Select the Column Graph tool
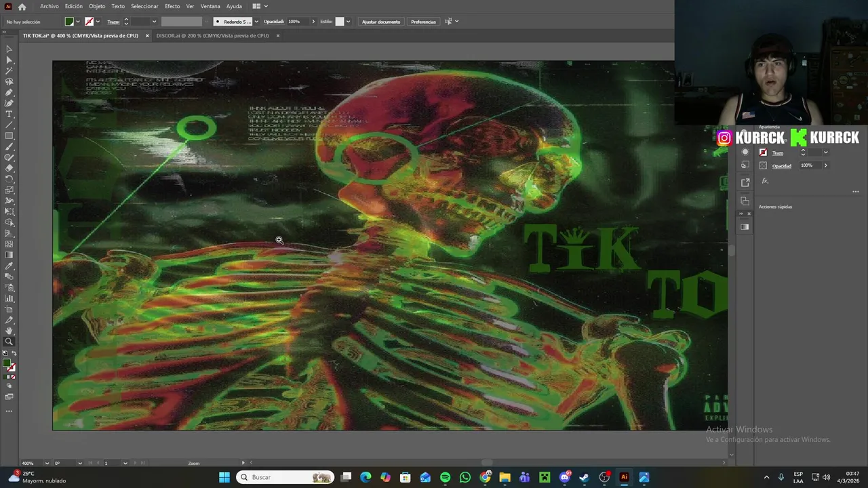 pyautogui.click(x=9, y=298)
